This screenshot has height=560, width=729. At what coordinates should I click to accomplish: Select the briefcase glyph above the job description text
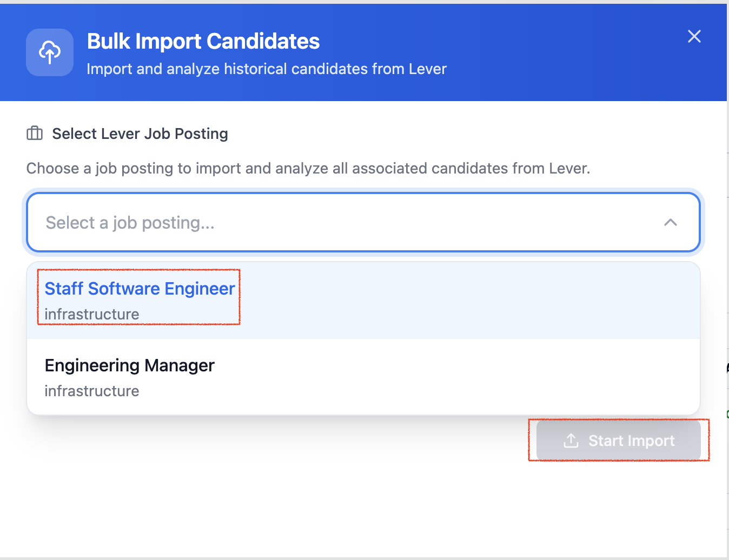pos(34,133)
